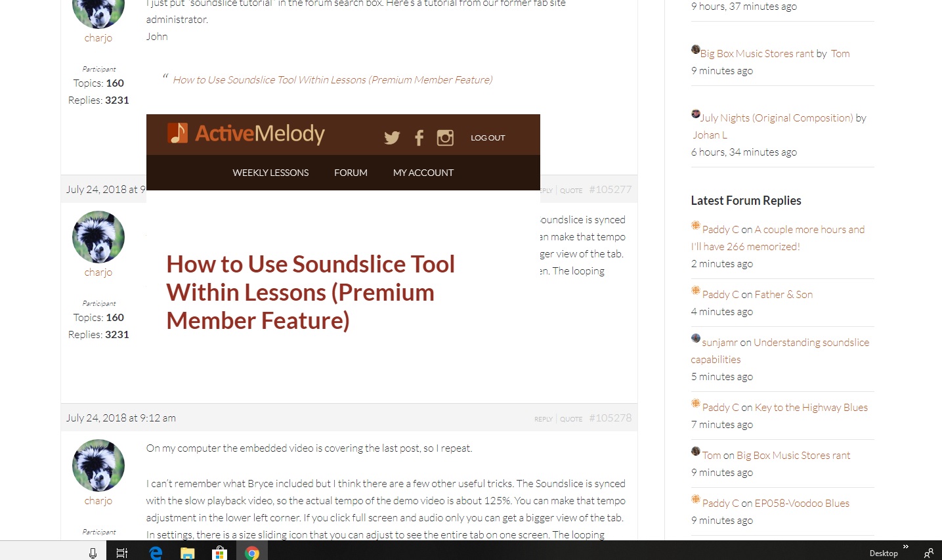
Task: Open the Microsoft Store taskbar icon
Action: coord(219,553)
